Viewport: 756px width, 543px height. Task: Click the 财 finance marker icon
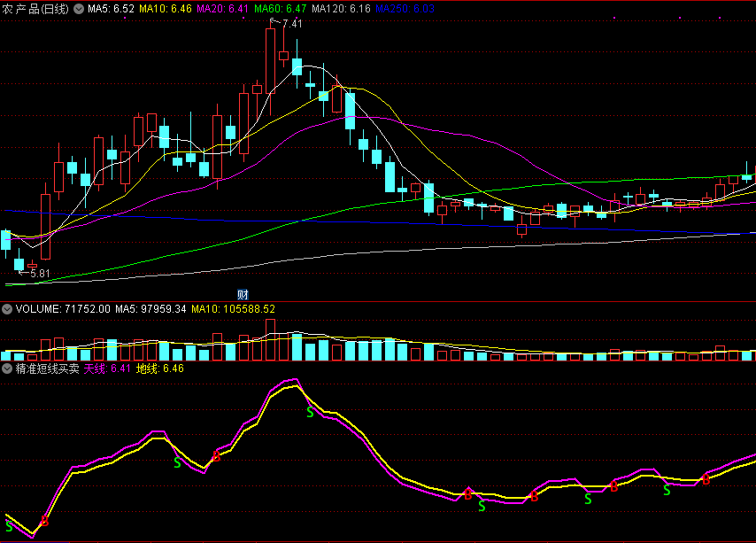pos(243,295)
